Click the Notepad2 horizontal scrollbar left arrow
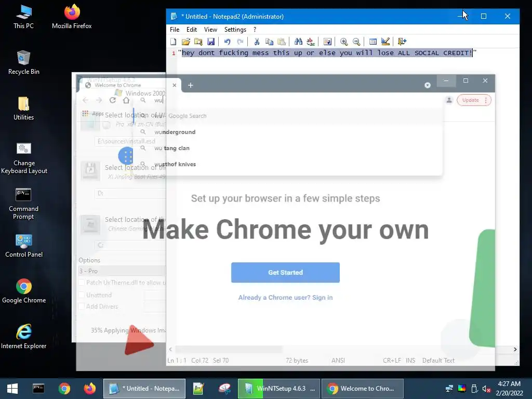Image resolution: width=532 pixels, height=399 pixels. [170, 350]
